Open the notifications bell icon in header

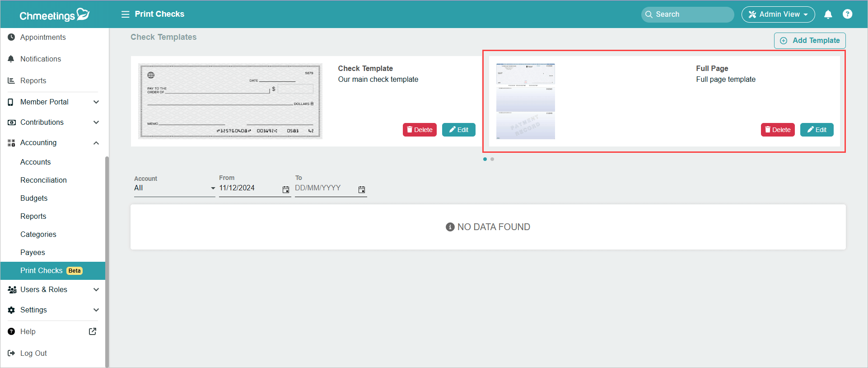coord(828,14)
